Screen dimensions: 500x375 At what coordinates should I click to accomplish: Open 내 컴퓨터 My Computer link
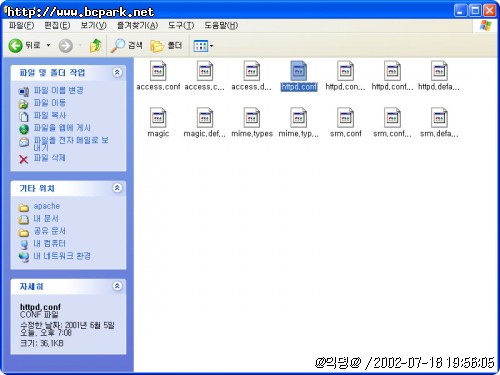[50, 243]
